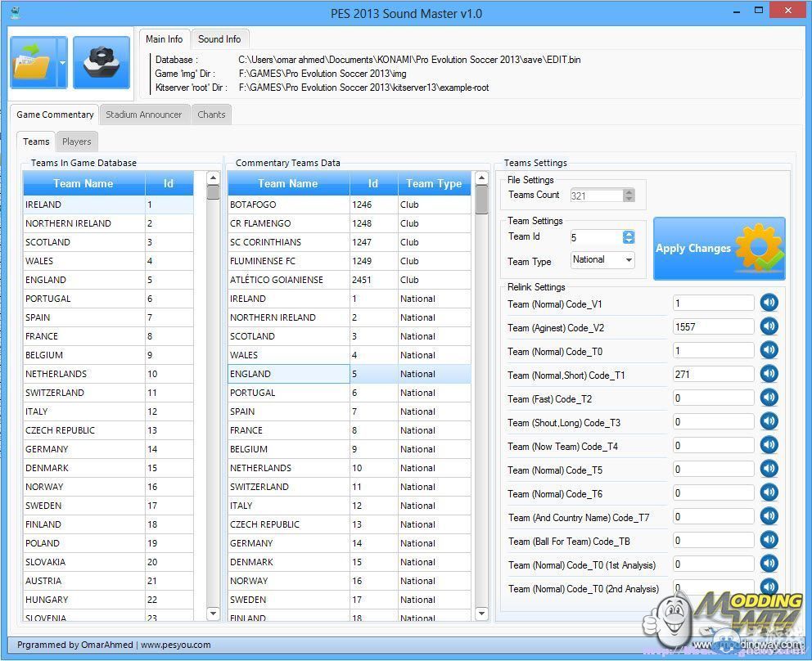Sort Commentary Teams by Team Type header
Screen dimensions: 812x661
pos(434,183)
